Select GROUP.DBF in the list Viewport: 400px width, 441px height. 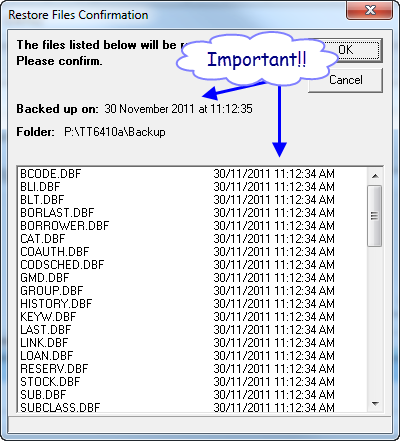tap(193, 291)
